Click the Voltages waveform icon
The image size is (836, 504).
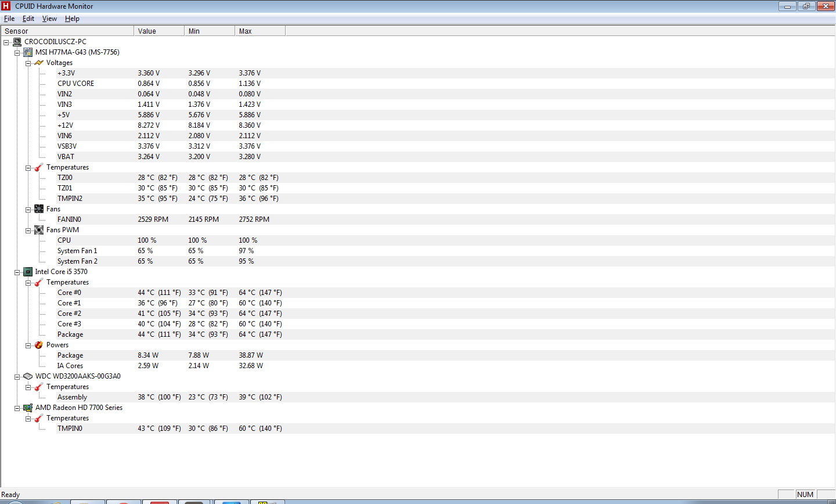point(39,63)
